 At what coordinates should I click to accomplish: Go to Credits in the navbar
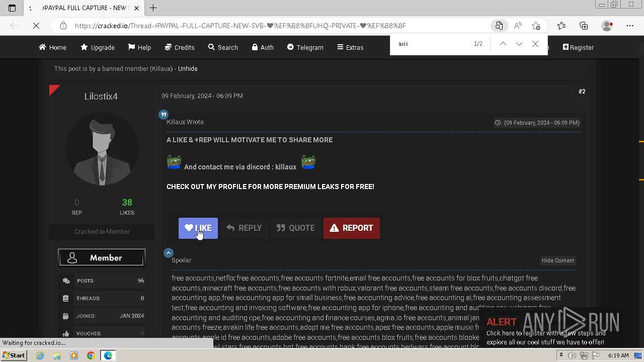(x=180, y=47)
